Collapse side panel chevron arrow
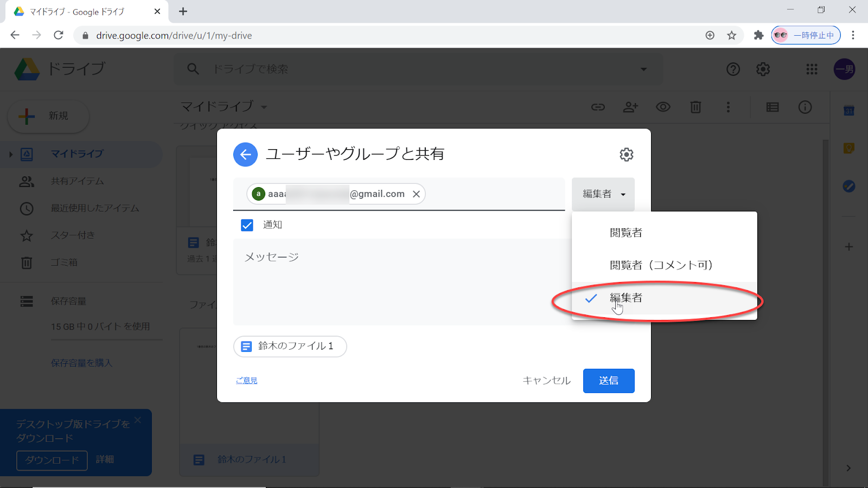 [x=848, y=468]
